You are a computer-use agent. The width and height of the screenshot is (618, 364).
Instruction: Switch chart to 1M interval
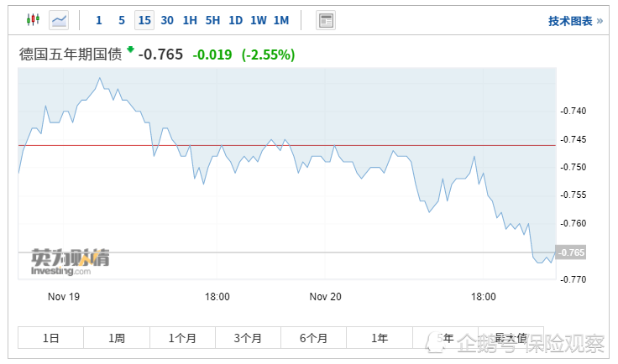coord(281,20)
